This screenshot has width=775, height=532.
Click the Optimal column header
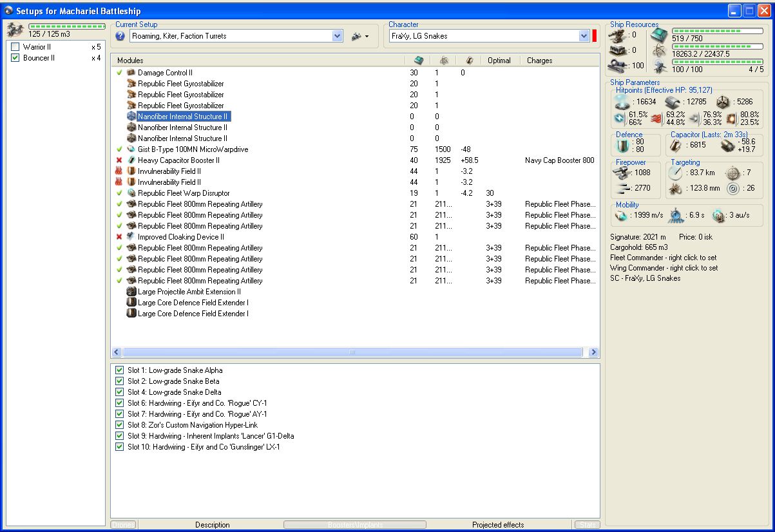499,61
